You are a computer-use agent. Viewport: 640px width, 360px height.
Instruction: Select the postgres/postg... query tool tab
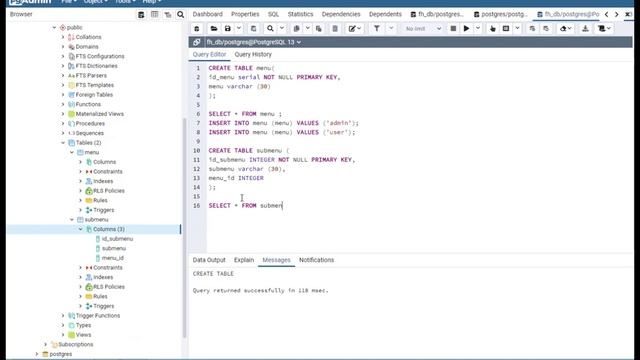500,14
